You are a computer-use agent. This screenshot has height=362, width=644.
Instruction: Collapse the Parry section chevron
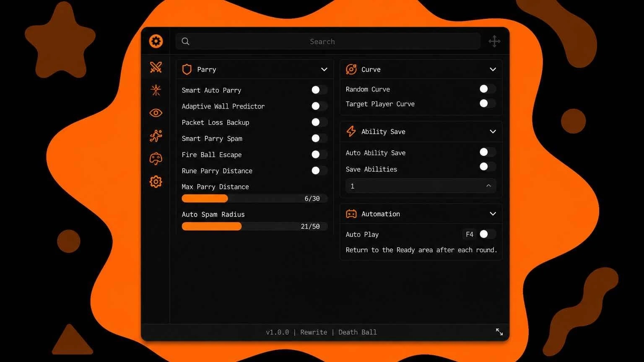(x=324, y=70)
